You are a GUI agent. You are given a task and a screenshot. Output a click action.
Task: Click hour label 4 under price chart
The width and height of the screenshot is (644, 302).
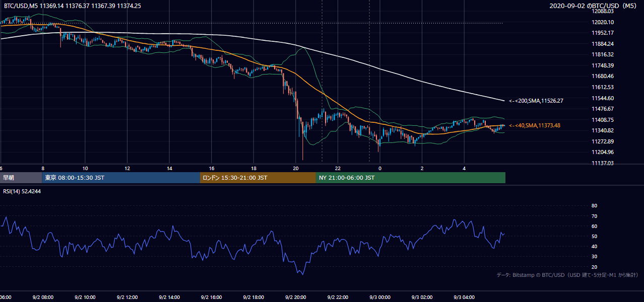[464, 169]
